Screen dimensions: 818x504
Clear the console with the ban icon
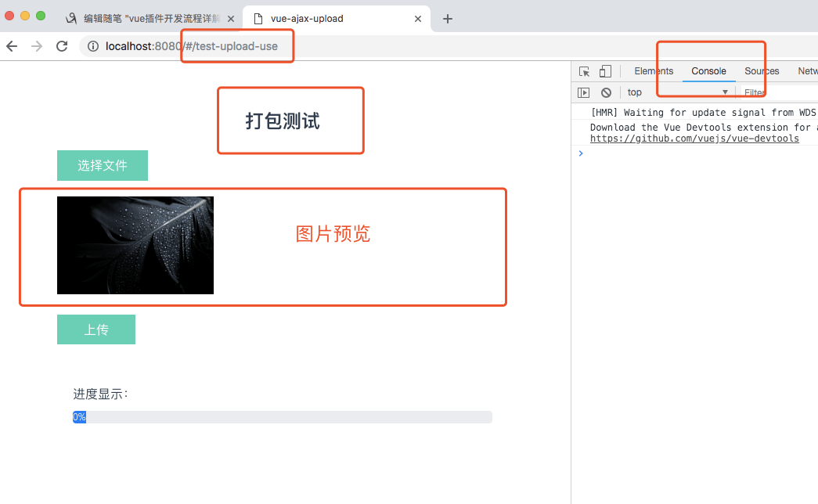[606, 92]
